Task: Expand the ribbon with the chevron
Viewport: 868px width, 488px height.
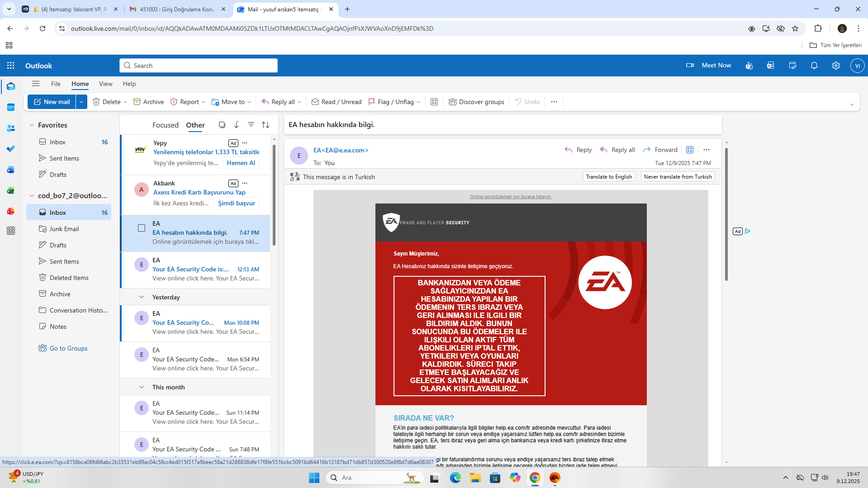Action: click(x=852, y=104)
